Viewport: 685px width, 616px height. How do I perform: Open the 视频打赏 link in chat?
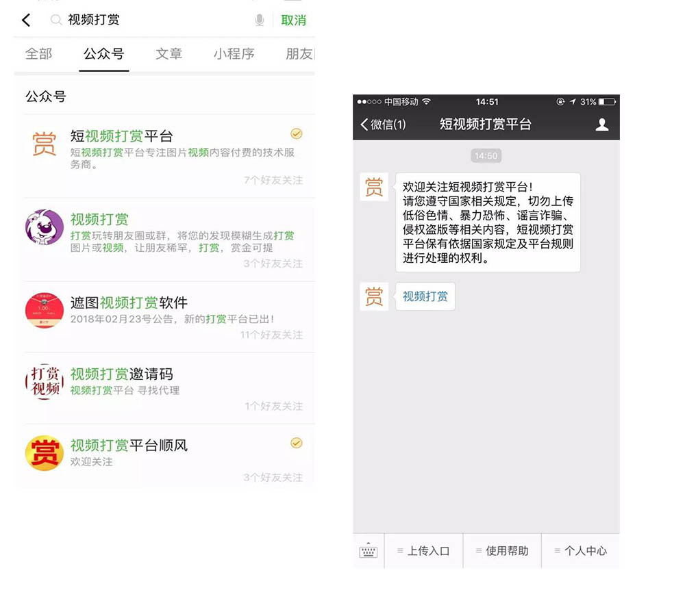point(425,296)
